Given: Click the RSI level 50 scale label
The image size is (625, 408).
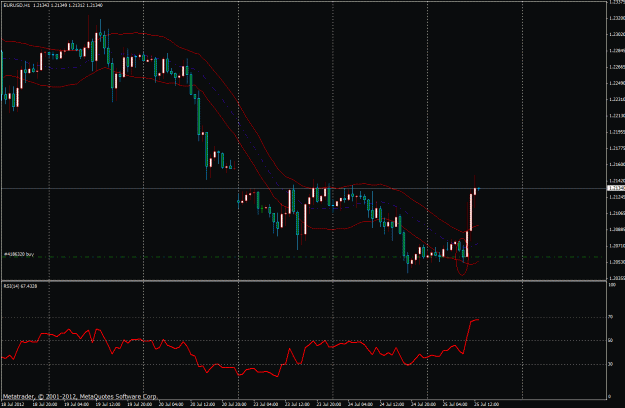Looking at the screenshot, I should tap(611, 341).
